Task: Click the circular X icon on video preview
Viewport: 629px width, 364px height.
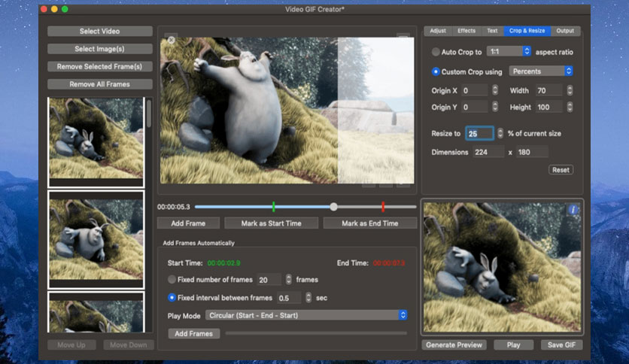Action: point(172,40)
